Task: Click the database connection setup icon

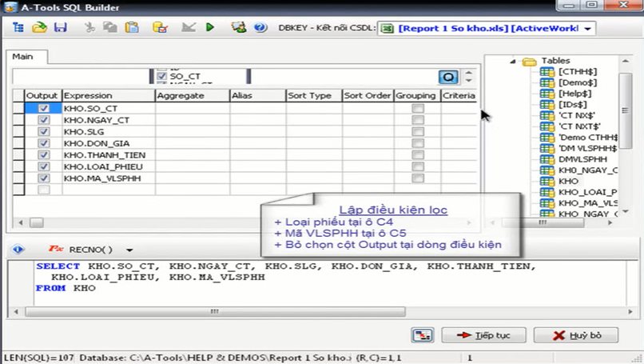Action: 239,27
